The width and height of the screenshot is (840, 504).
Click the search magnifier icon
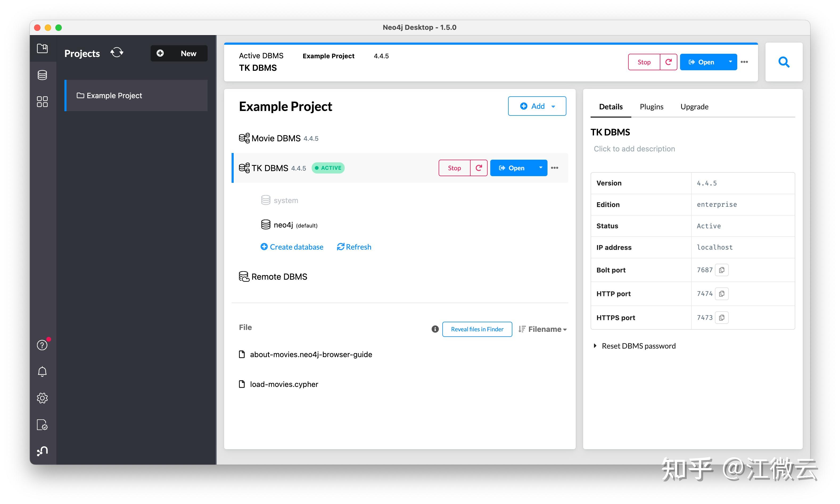coord(784,62)
